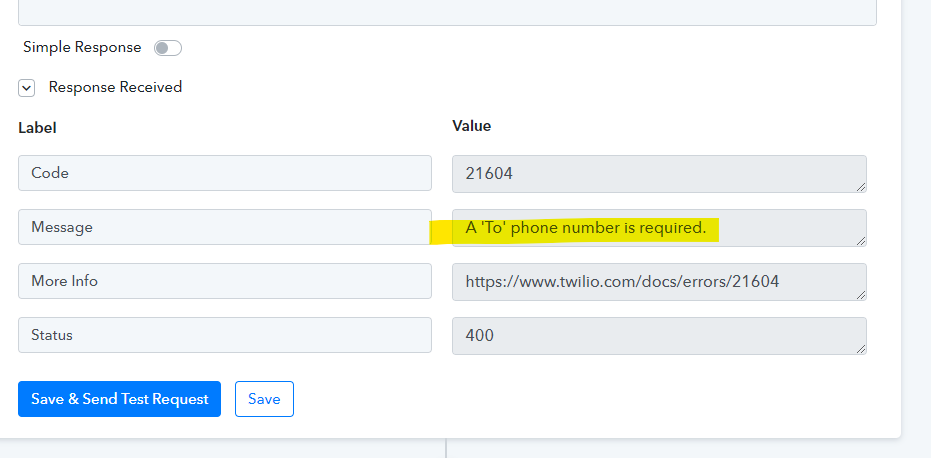This screenshot has height=458, width=931.
Task: Grab resize handle of Message value box
Action: (861, 241)
